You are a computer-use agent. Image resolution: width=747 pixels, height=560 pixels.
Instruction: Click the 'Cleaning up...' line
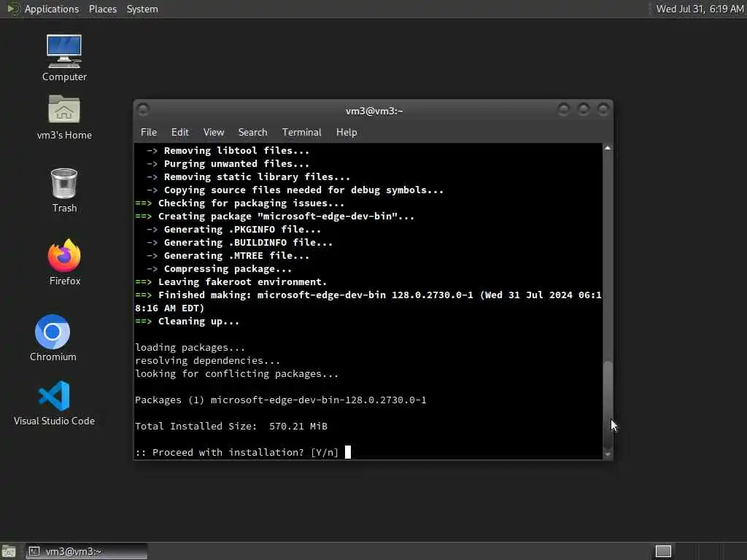click(187, 322)
